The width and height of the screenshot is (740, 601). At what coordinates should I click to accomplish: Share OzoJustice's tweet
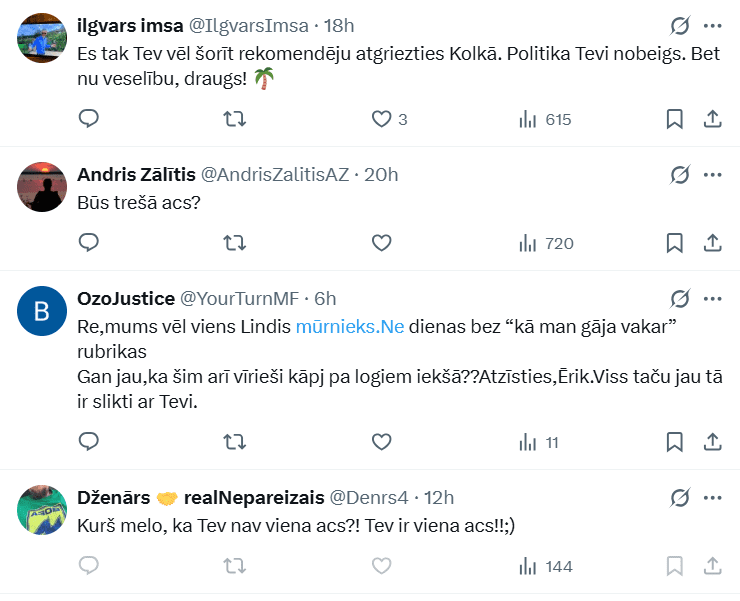pyautogui.click(x=713, y=441)
